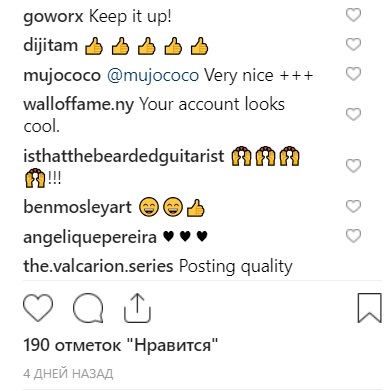
Task: Open benmosleyart's profile
Action: (x=78, y=207)
